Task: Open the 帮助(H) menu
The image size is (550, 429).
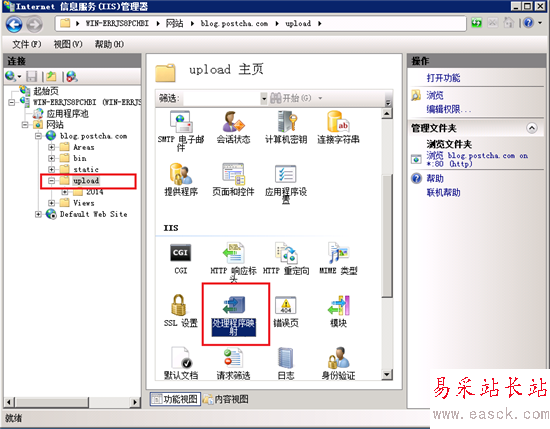Action: pos(109,44)
